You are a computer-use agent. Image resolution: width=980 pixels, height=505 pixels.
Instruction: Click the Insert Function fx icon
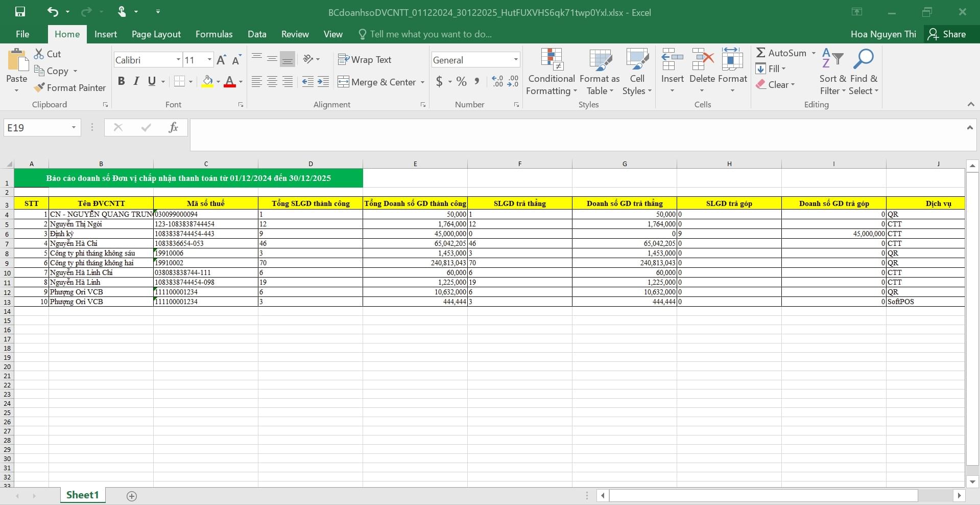(x=173, y=127)
